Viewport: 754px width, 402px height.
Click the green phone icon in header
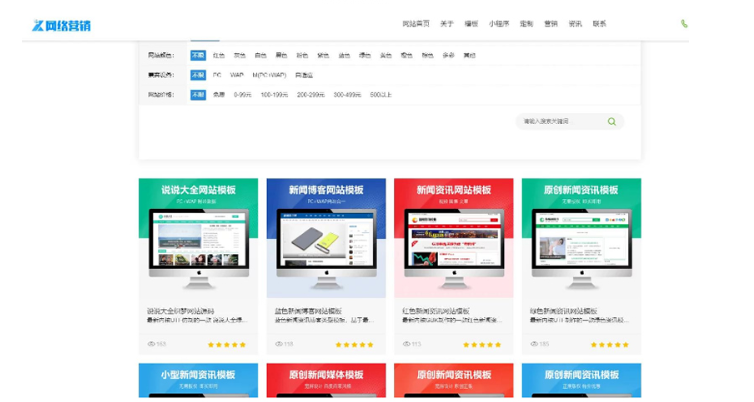684,24
